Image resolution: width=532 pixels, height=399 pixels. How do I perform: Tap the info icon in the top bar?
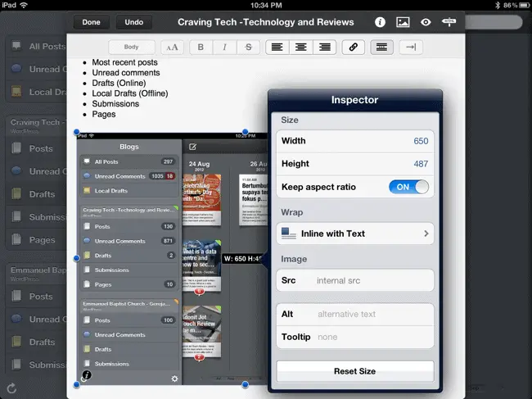[x=380, y=22]
